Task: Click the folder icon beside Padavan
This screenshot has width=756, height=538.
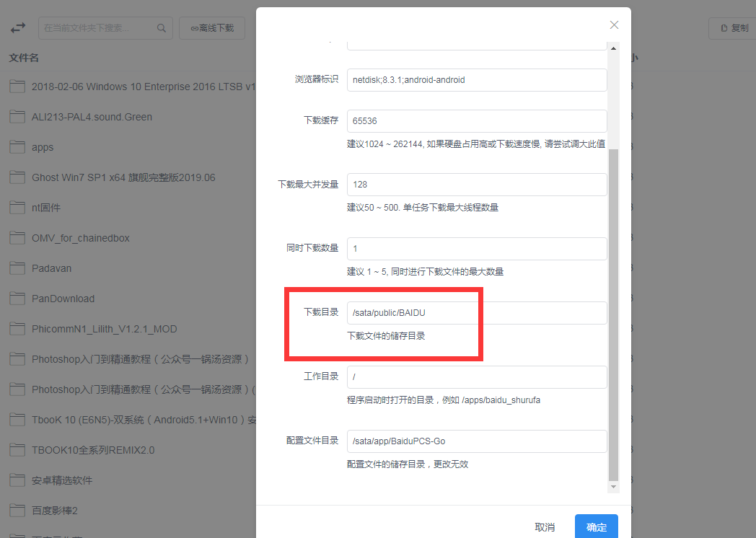Action: [17, 268]
